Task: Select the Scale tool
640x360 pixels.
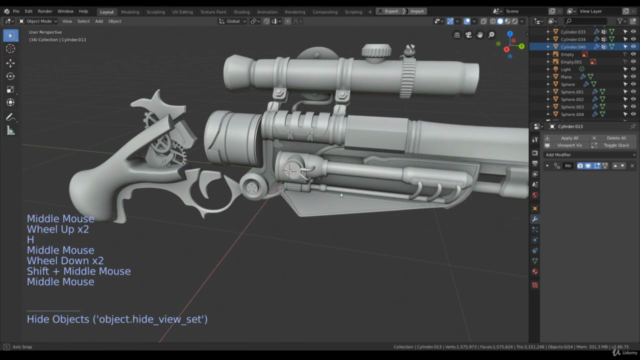Action: [x=11, y=89]
